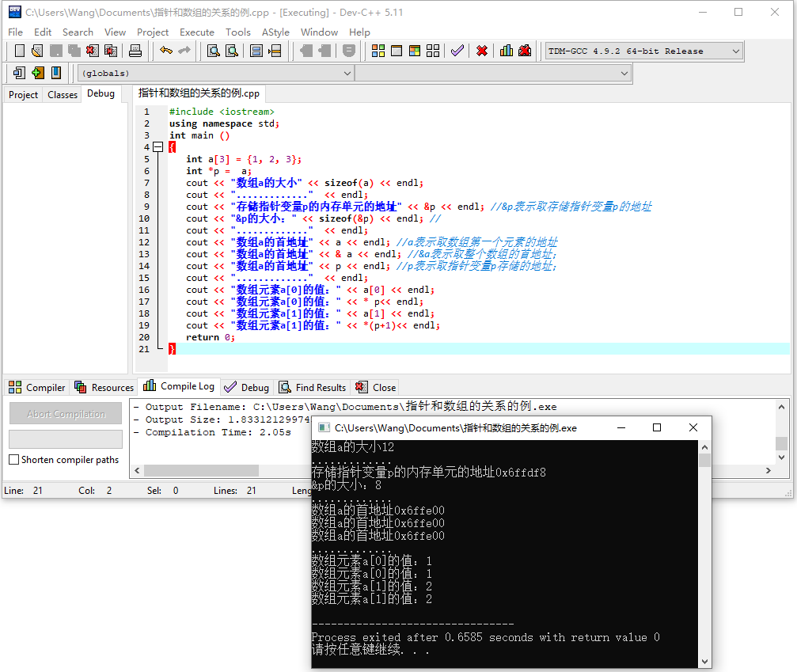Click the Rebuild All grid icon
This screenshot has width=797, height=672.
pos(433,51)
